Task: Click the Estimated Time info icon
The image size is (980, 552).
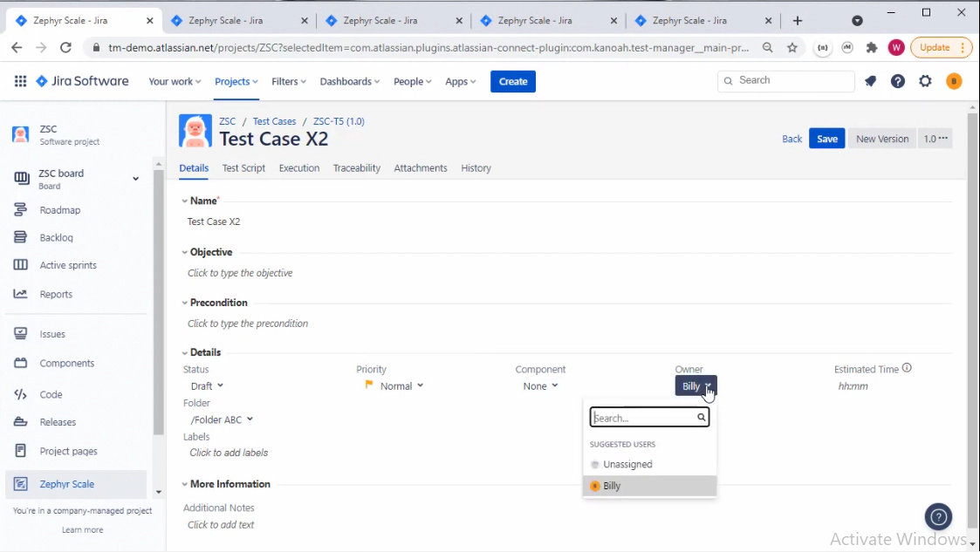Action: (908, 366)
